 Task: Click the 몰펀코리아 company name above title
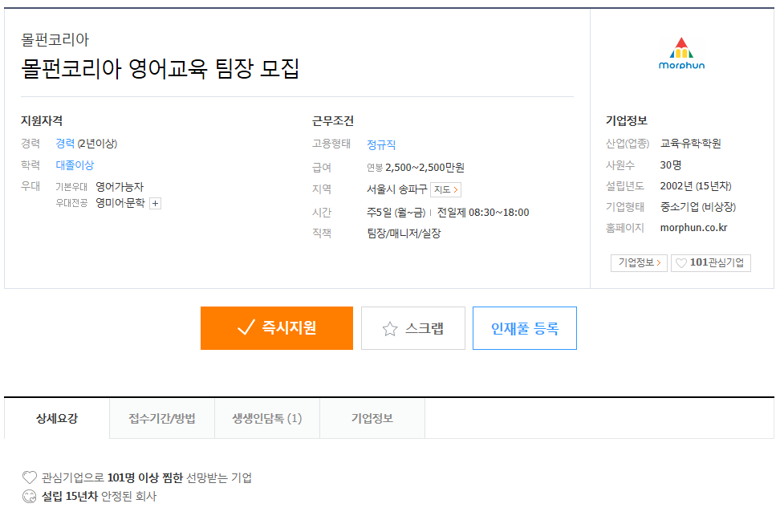[x=55, y=40]
